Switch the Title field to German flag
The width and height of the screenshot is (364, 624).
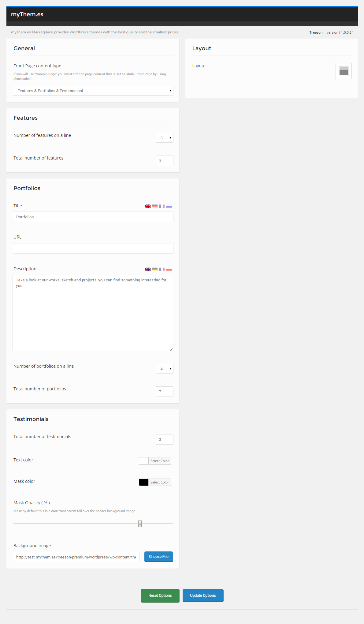pos(155,206)
